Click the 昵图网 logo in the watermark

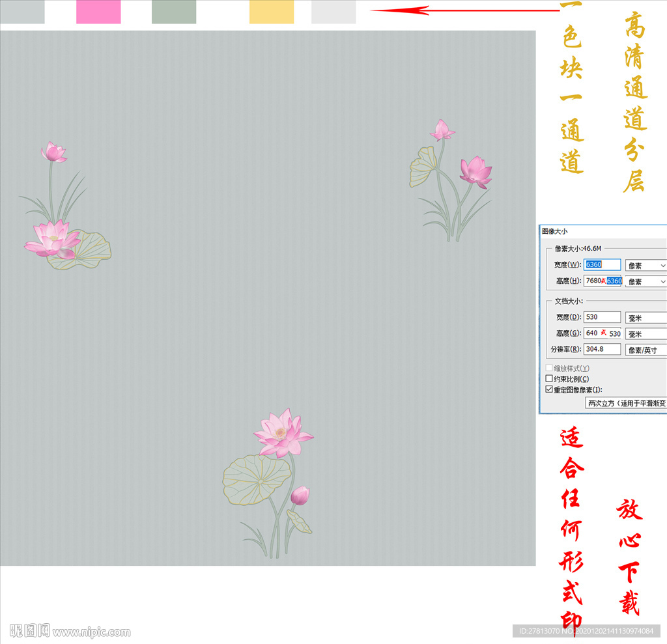point(30,630)
